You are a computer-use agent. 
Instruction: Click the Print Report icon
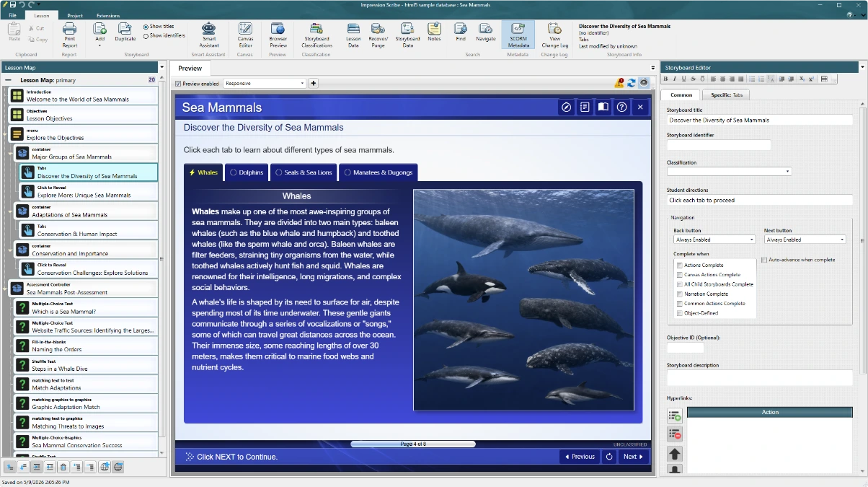(x=69, y=29)
